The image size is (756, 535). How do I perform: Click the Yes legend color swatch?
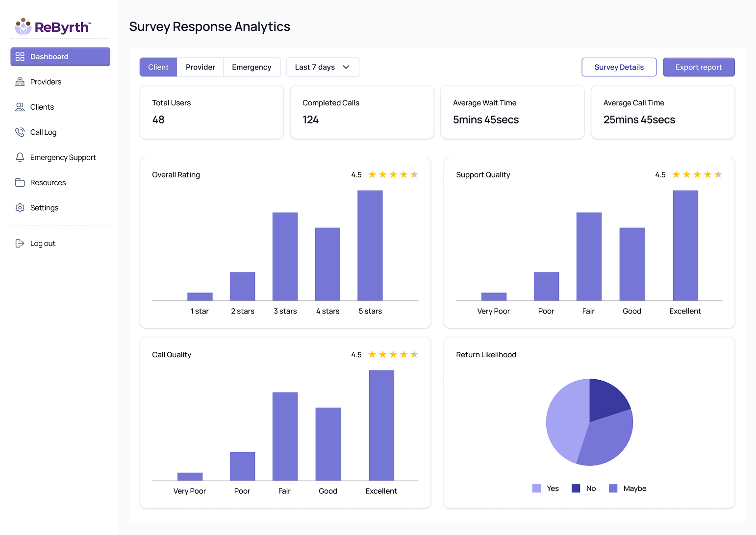(x=536, y=488)
